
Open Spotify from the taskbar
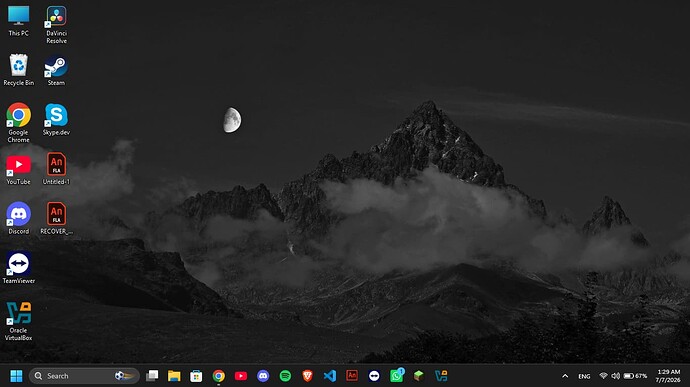[x=285, y=376]
